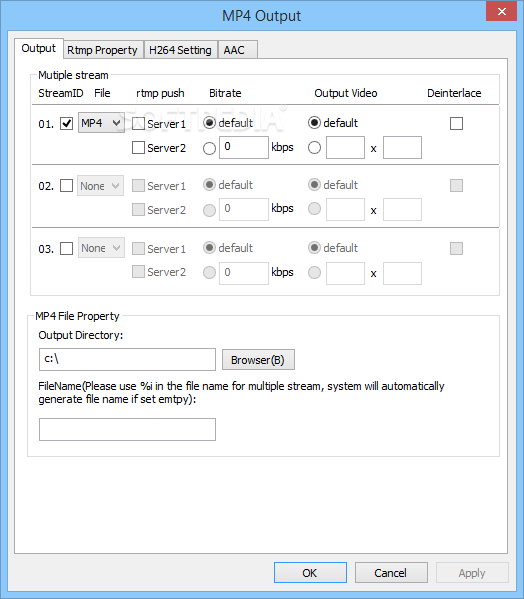Click the Browser(B) button
This screenshot has height=599, width=524.
click(258, 359)
